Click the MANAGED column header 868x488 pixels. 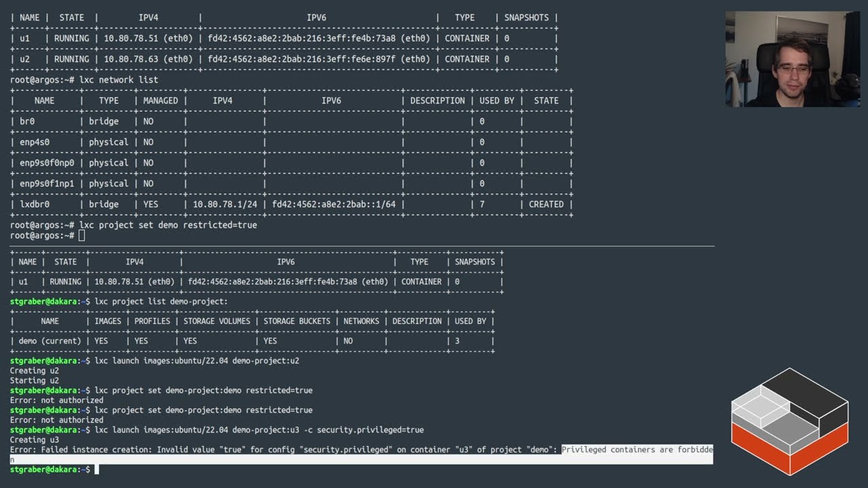coord(160,100)
